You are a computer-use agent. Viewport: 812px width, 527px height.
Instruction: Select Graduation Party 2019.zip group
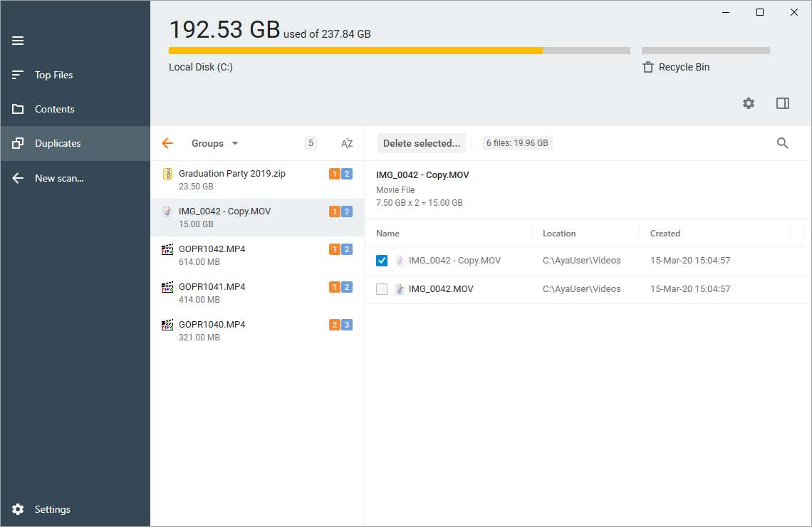pos(257,179)
